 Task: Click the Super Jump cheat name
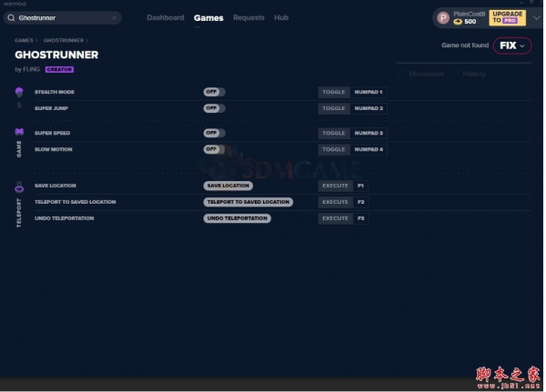pos(51,108)
